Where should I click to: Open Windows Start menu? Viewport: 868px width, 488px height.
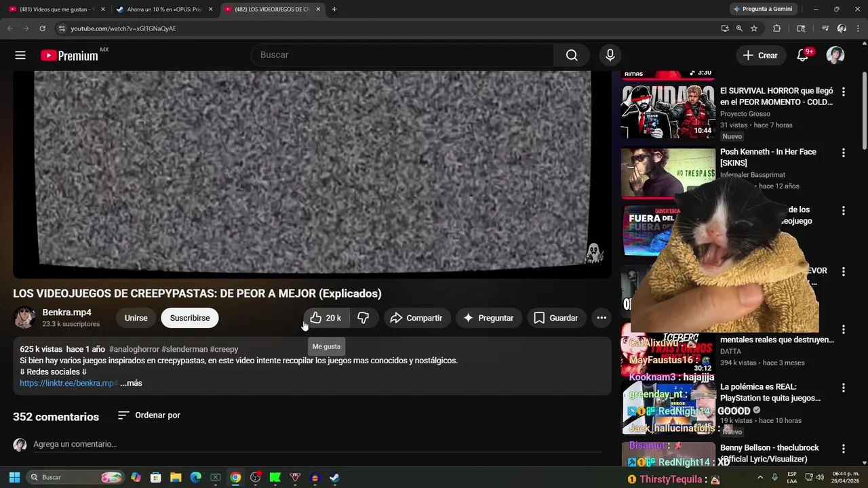coord(14,477)
